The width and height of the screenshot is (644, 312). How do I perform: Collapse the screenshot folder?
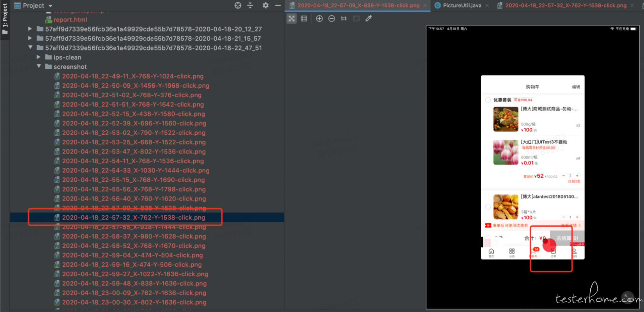(x=39, y=66)
